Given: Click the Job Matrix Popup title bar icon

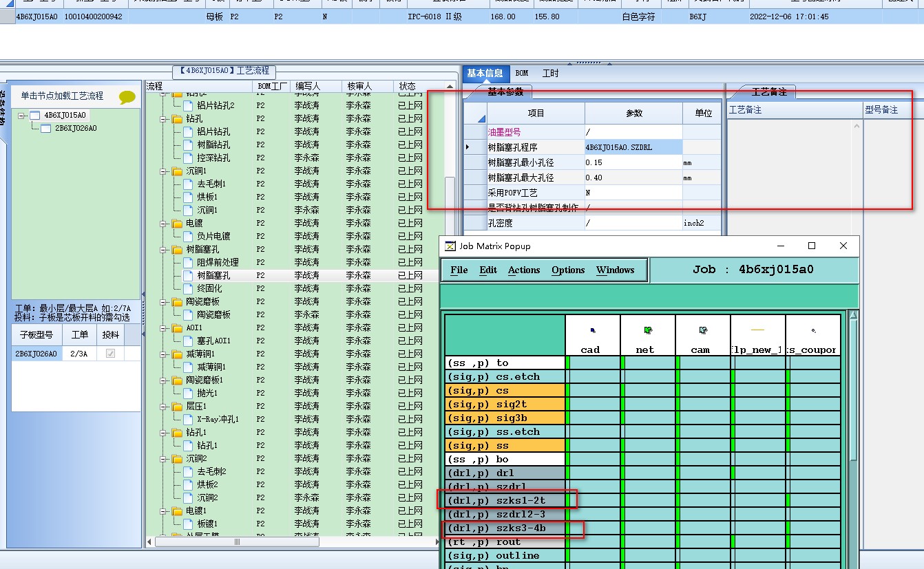Looking at the screenshot, I should (x=450, y=246).
